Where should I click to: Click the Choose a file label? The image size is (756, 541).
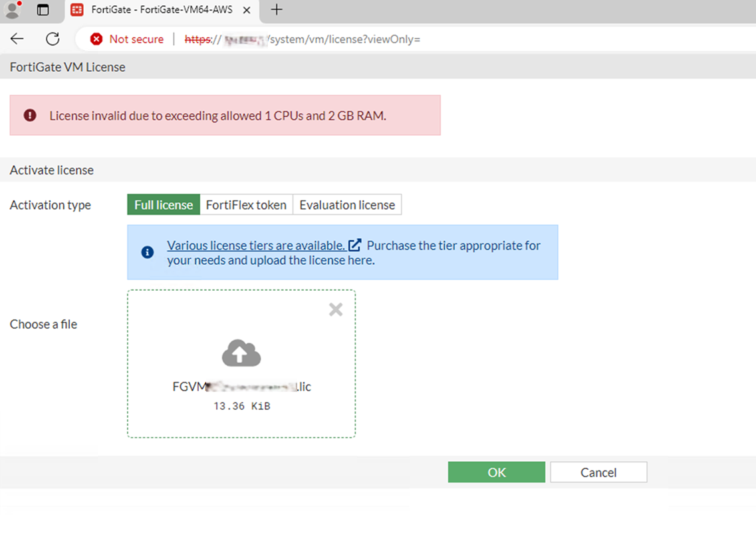coord(43,324)
